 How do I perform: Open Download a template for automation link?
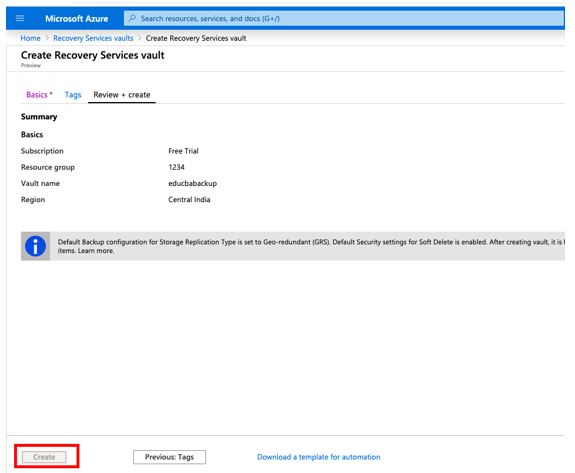click(x=318, y=457)
